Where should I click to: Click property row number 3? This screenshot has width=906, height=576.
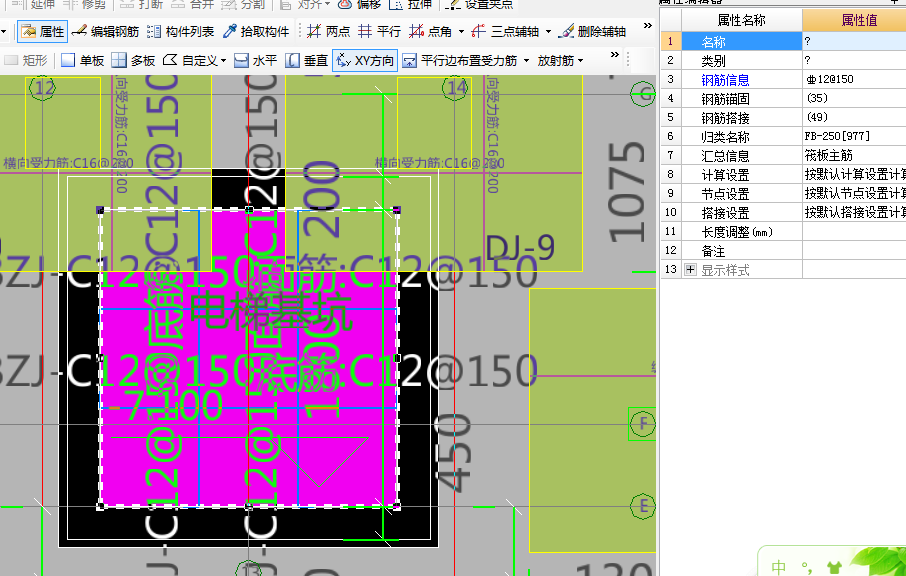click(670, 80)
